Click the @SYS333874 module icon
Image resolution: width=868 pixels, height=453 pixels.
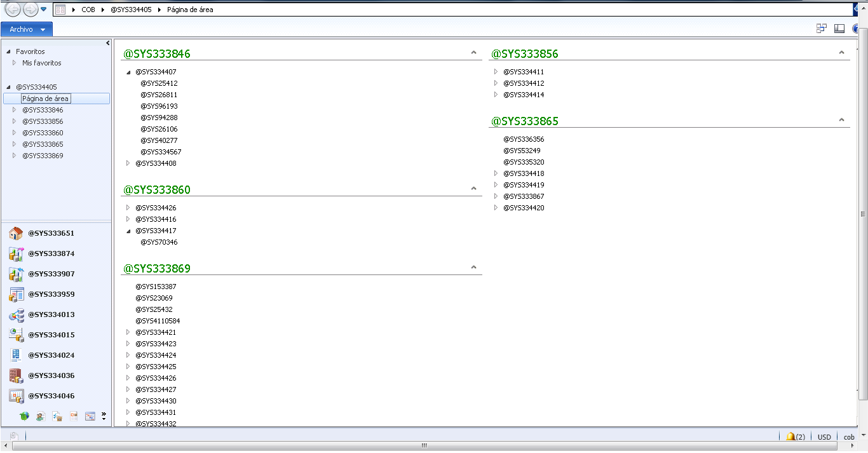tap(17, 254)
